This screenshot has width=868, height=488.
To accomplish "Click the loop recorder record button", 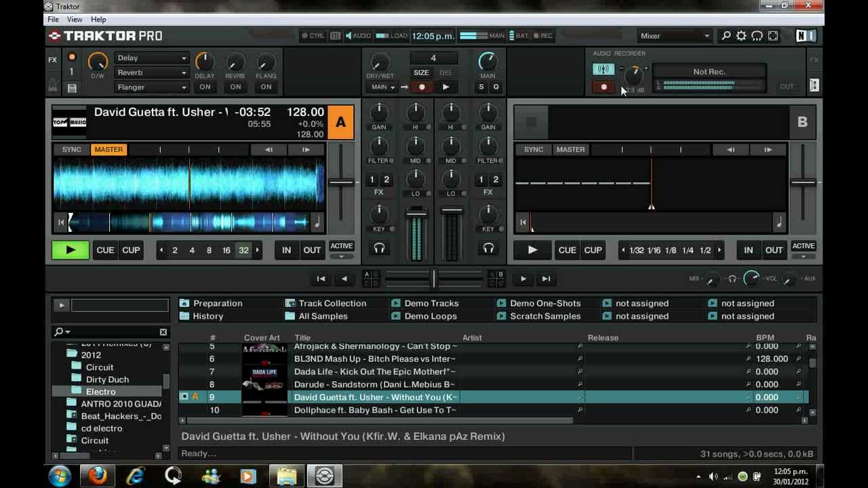I will coord(422,87).
